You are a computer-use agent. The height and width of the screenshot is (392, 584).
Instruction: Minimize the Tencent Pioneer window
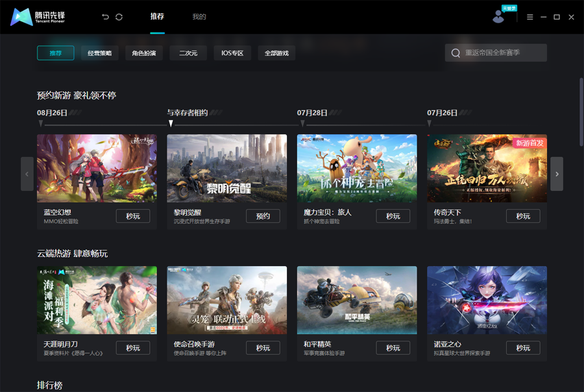coord(543,17)
